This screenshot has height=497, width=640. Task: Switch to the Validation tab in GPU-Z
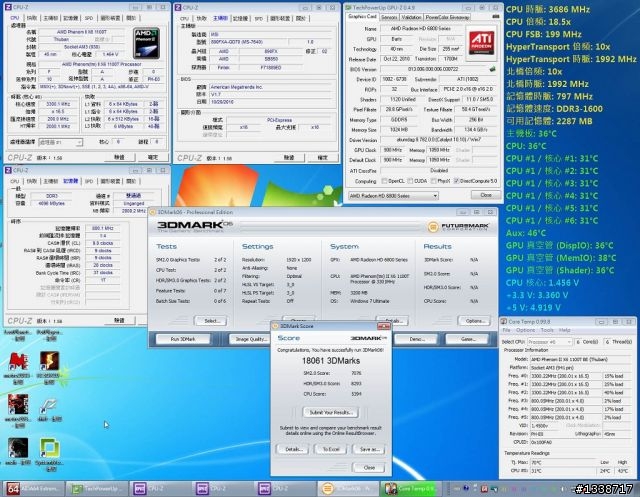pyautogui.click(x=411, y=17)
